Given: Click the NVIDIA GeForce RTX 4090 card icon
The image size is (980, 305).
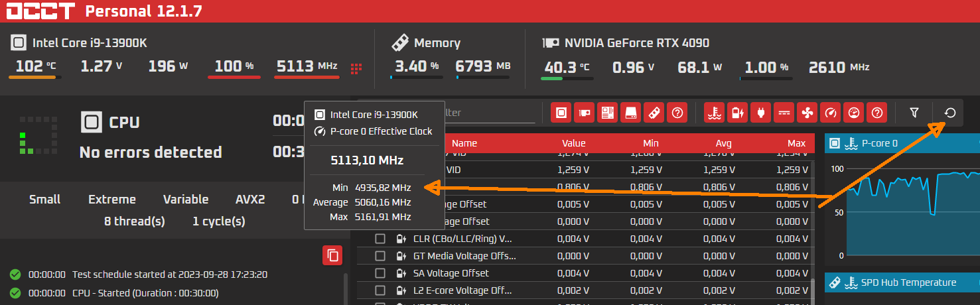Looking at the screenshot, I should (x=550, y=43).
